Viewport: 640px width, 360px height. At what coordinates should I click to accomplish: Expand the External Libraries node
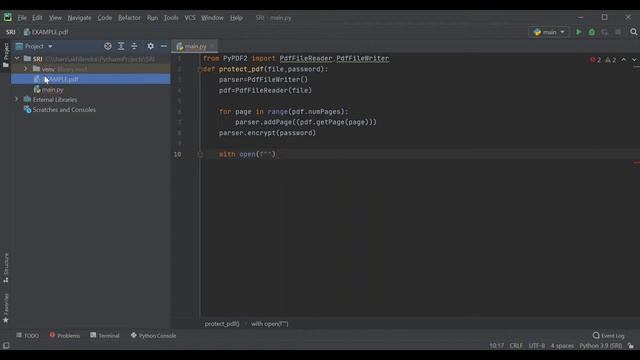[x=17, y=99]
